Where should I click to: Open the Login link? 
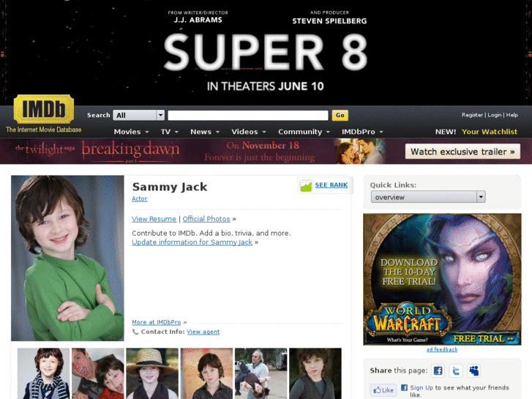(495, 115)
